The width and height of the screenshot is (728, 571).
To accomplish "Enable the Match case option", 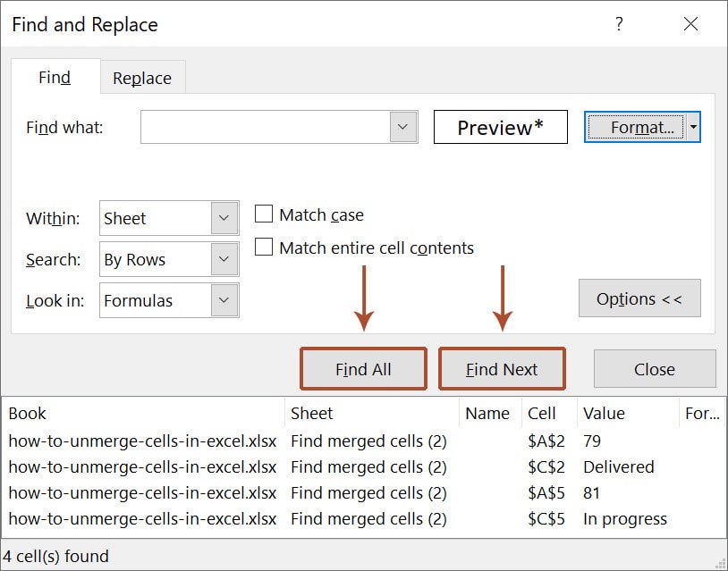I will (264, 214).
